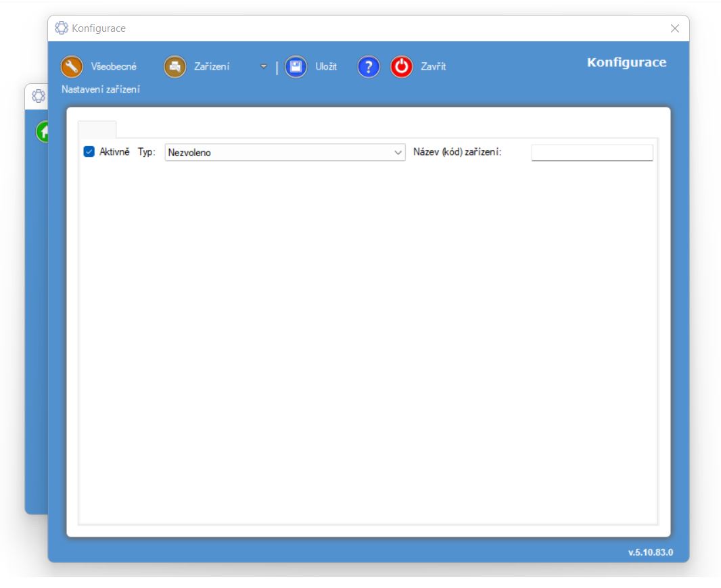Click the Uložit text button
721x588 pixels.
pos(326,66)
